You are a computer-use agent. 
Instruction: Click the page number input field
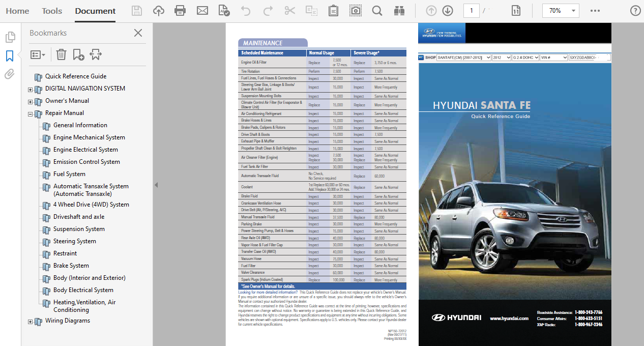(x=471, y=11)
